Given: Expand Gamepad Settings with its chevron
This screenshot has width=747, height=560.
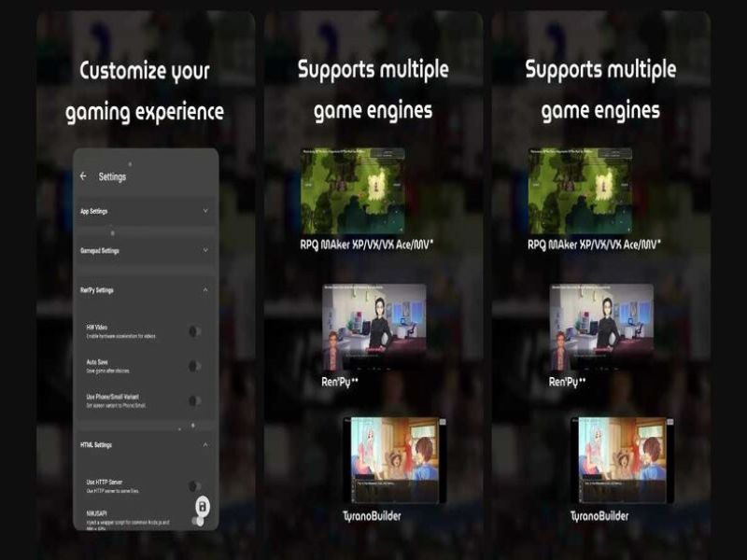Looking at the screenshot, I should (205, 250).
